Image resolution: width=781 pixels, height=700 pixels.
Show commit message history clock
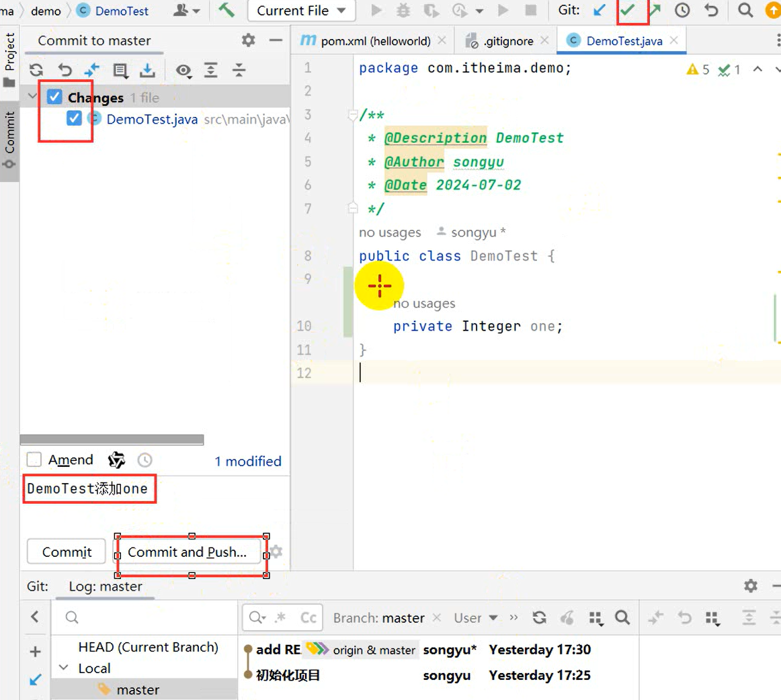click(x=145, y=460)
